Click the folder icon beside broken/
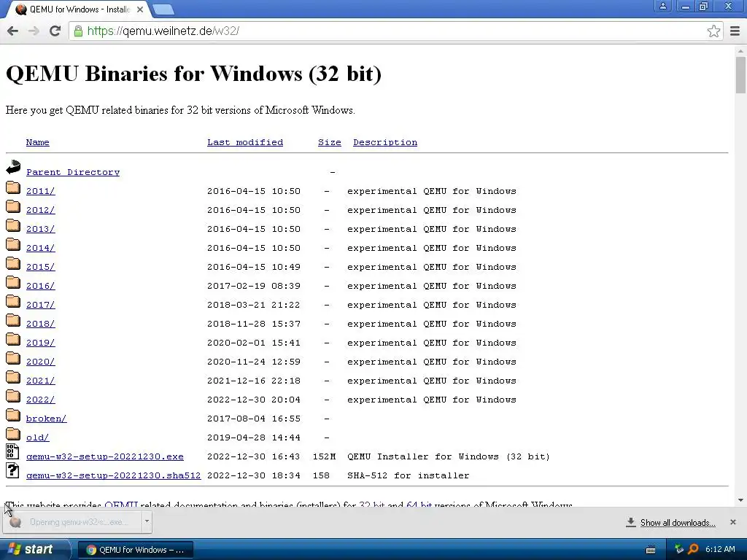Screen dimensions: 747x560 (13, 415)
